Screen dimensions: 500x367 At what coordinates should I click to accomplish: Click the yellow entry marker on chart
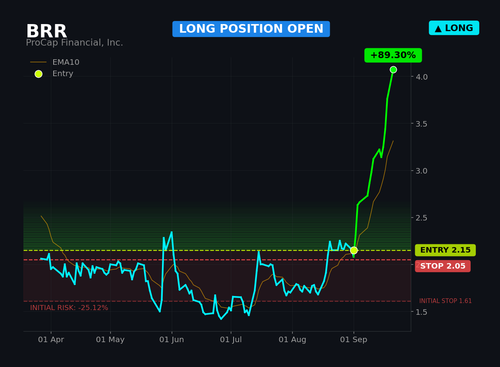click(354, 250)
